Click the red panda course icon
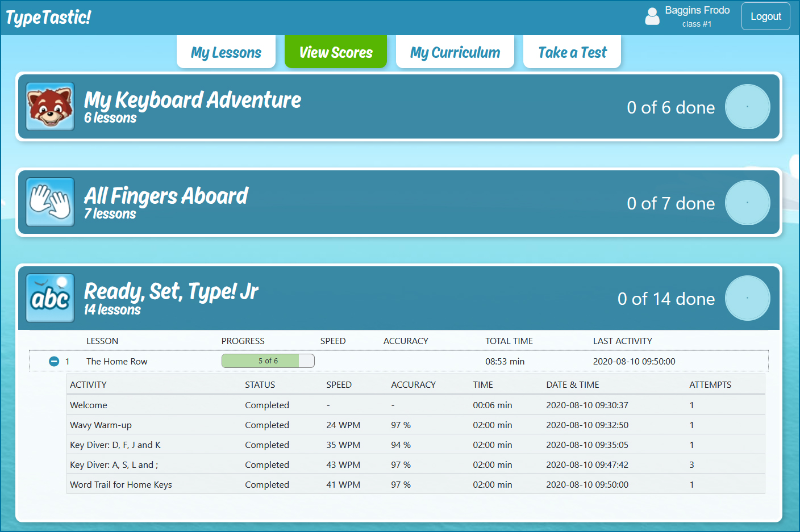 [51, 107]
